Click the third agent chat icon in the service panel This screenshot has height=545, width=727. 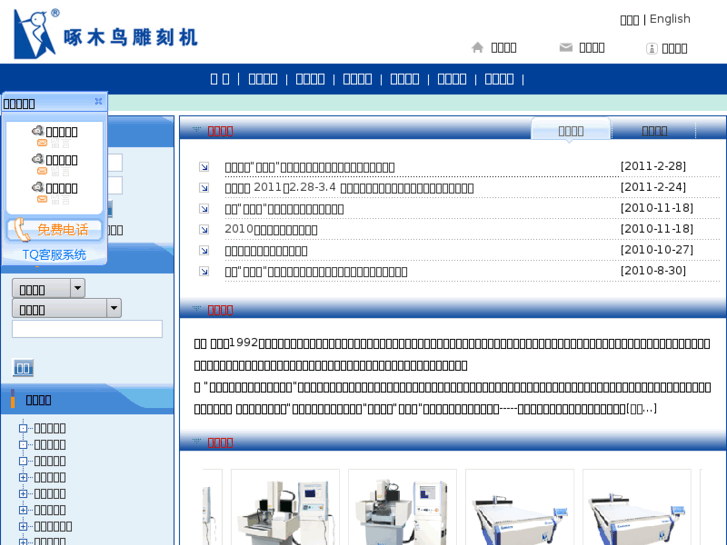click(38, 187)
